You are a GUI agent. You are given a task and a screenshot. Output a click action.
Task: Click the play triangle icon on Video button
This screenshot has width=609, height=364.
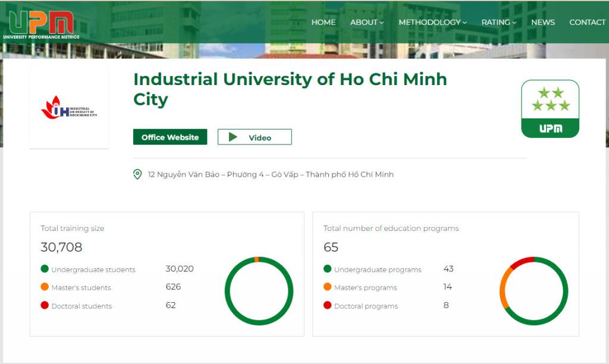click(233, 137)
